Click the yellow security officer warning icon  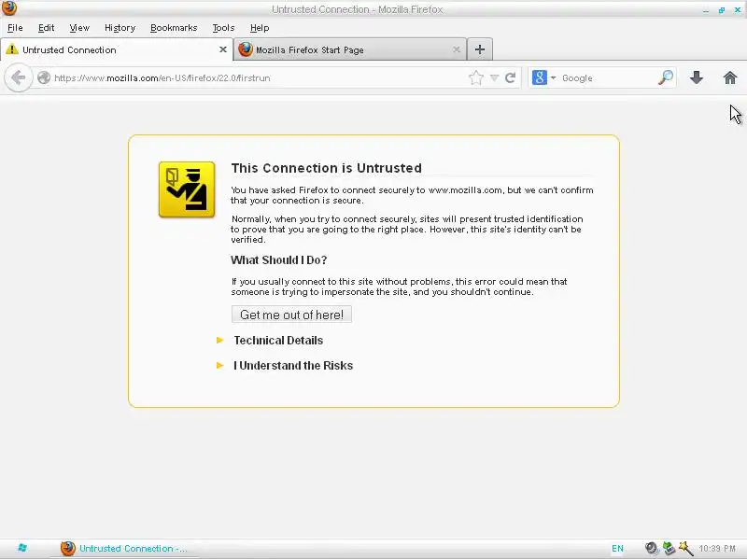pos(187,189)
